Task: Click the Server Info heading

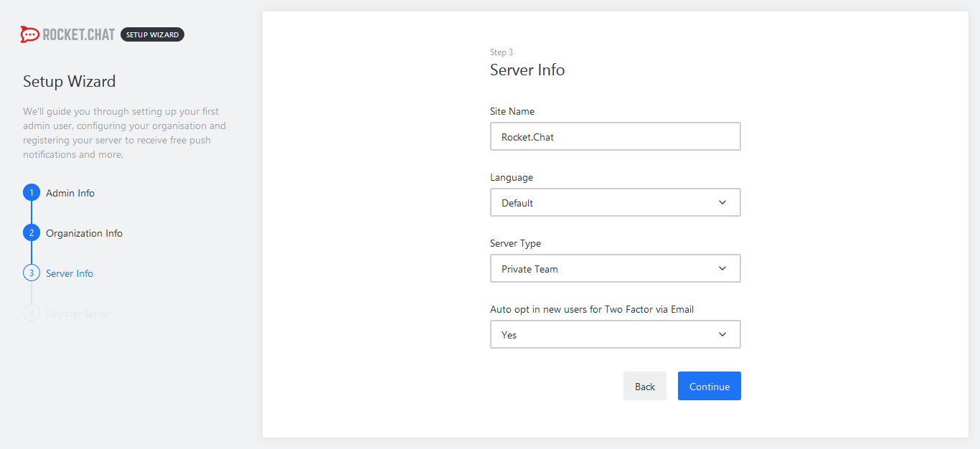Action: [x=527, y=70]
